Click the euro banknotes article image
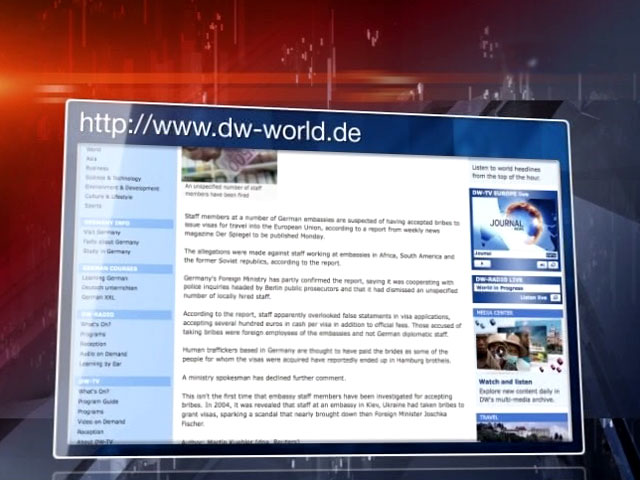640x480 pixels. click(229, 165)
